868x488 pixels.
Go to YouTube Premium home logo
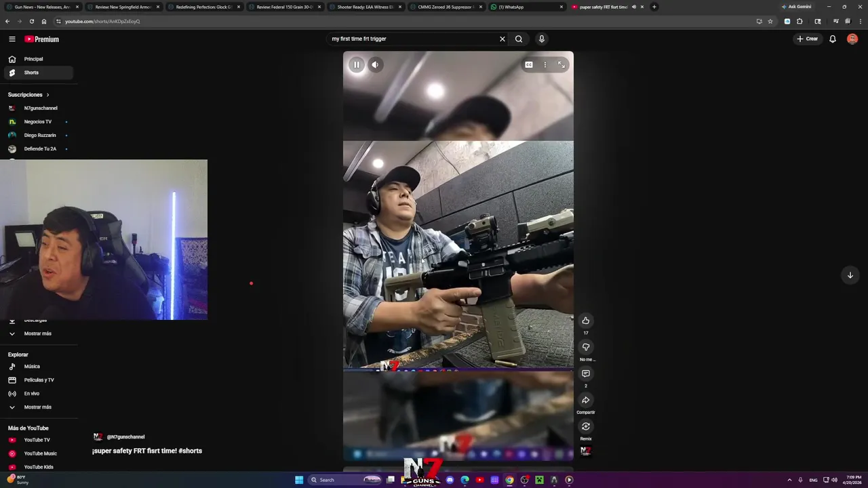42,39
